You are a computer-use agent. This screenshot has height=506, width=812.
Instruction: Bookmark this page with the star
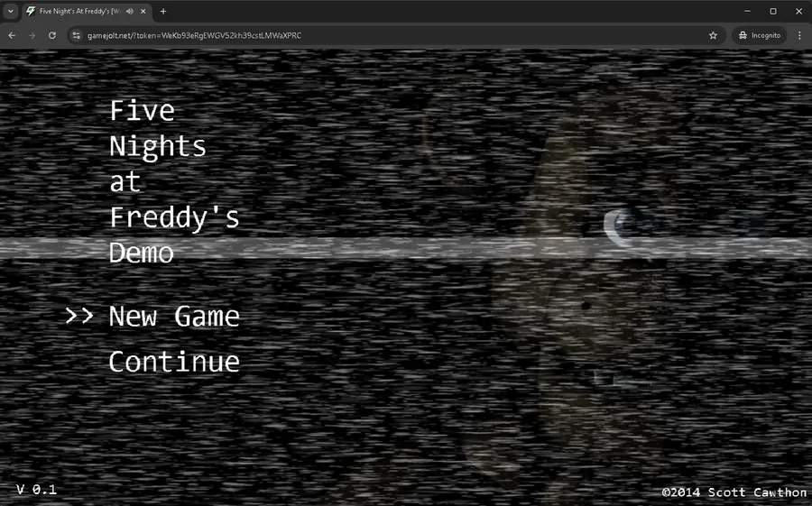tap(713, 35)
